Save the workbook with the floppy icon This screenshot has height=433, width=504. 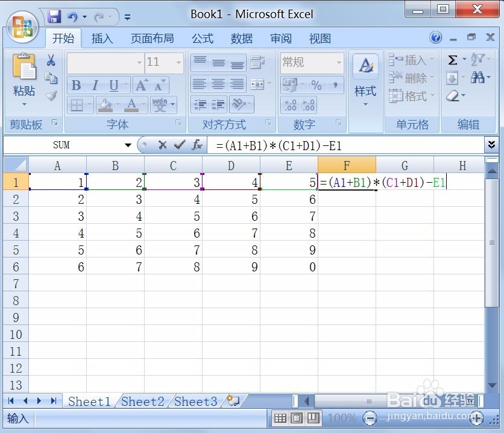point(54,16)
